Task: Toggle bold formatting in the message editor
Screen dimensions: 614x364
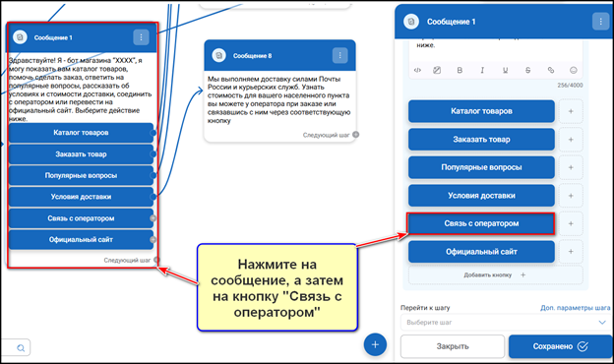Action: [x=460, y=70]
